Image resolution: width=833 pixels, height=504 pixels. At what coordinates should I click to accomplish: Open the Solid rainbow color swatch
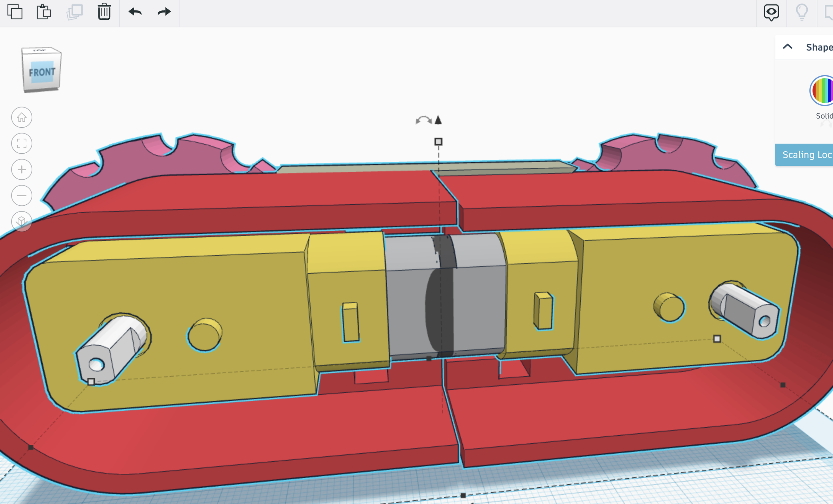tap(823, 91)
